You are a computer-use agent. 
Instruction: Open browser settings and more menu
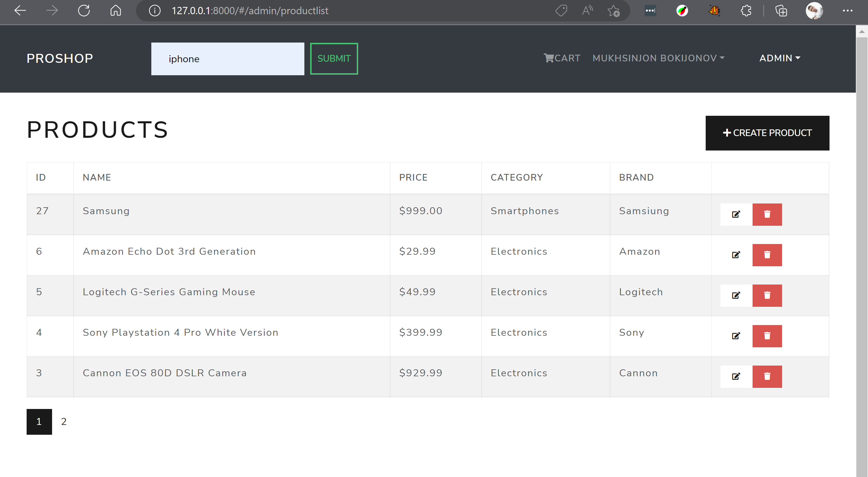pyautogui.click(x=847, y=11)
